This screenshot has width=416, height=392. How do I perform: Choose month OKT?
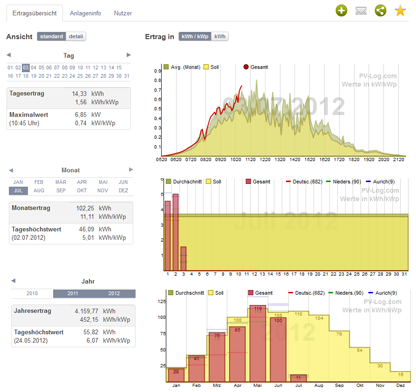[82, 191]
